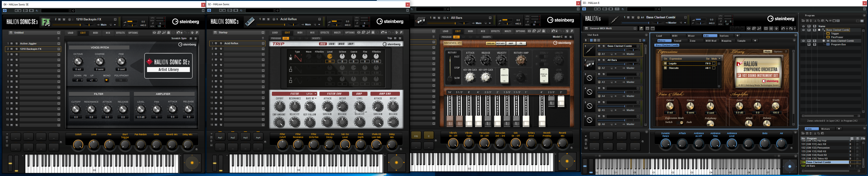Click the F/G trigger pad in the organ window
The image size is (868, 176).
click(x=416, y=136)
